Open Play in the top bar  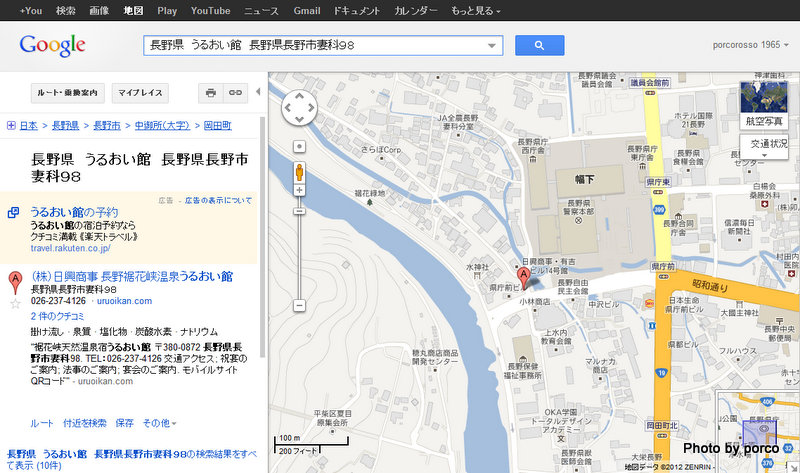pos(167,11)
